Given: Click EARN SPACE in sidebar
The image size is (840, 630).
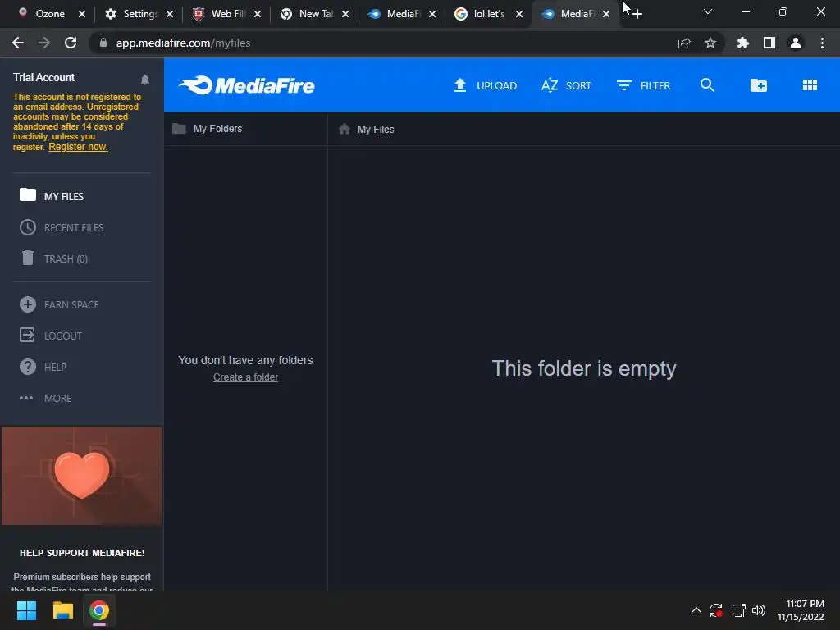Looking at the screenshot, I should pos(59,304).
